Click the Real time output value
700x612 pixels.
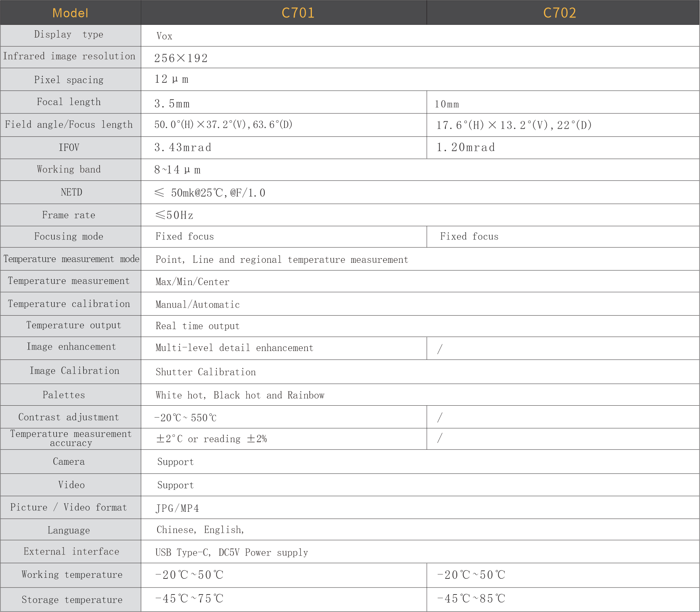tap(197, 326)
